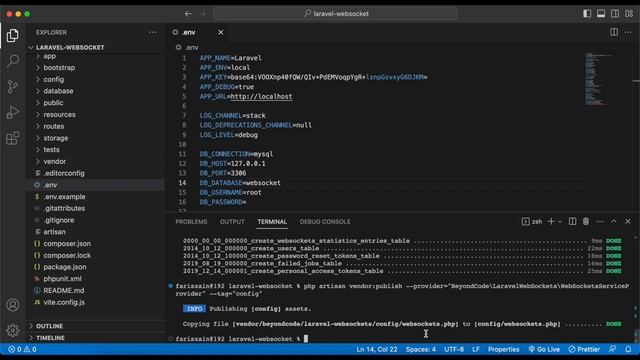Click the errors and warnings status item

(22, 349)
